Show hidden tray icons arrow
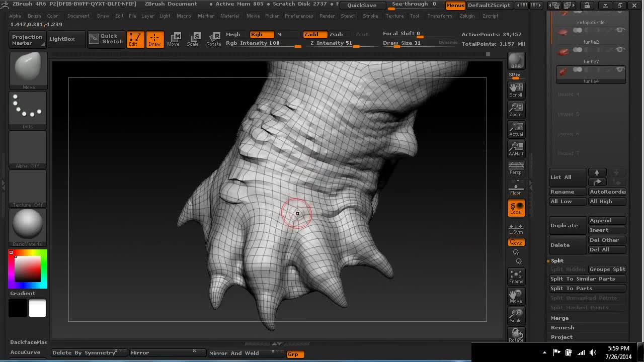 click(x=544, y=352)
